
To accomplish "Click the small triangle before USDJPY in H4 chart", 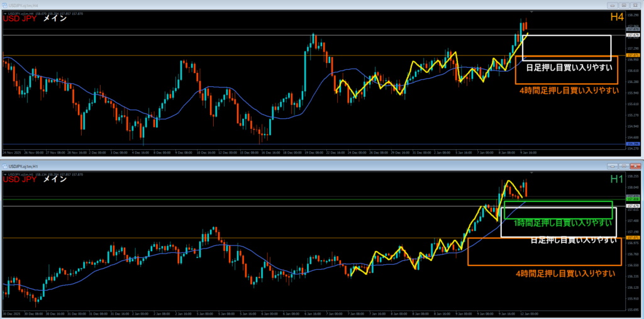I will 4,13.
